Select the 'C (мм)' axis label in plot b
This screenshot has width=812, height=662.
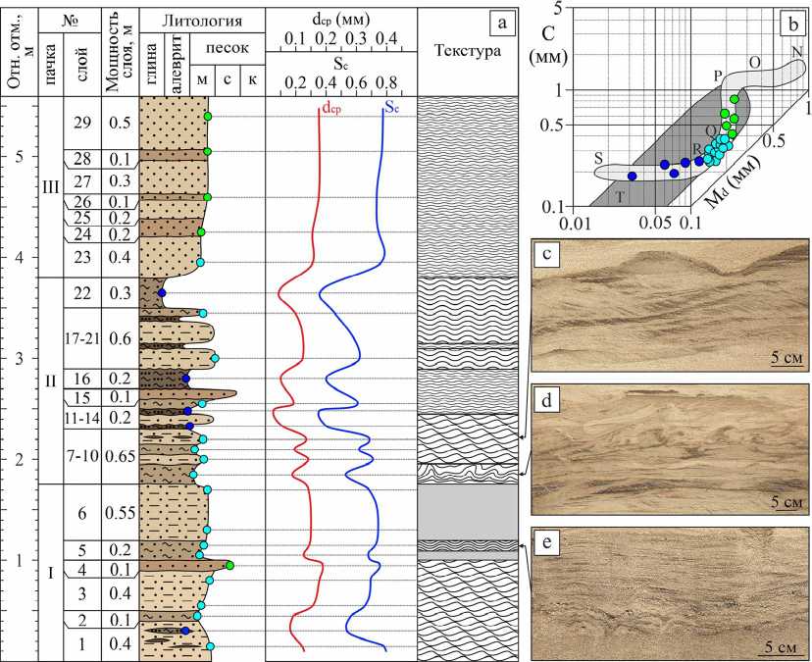point(548,44)
